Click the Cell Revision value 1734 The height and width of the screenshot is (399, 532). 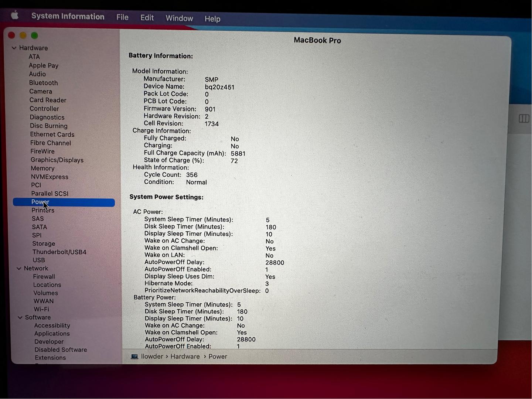coord(212,124)
